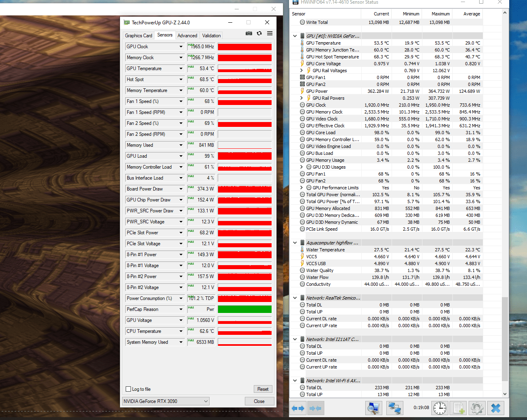The width and height of the screenshot is (527, 420).
Task: Switch to Graphics Card tab
Action: coord(139,36)
